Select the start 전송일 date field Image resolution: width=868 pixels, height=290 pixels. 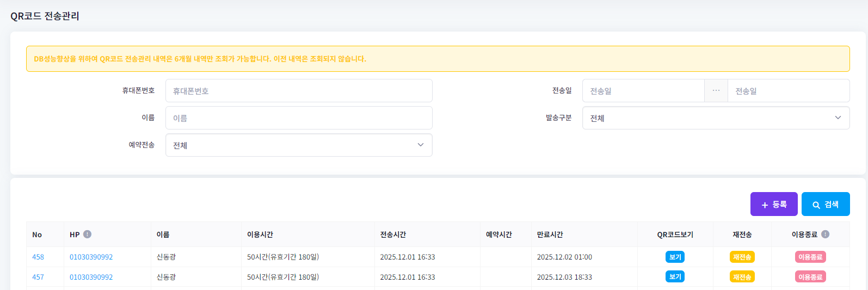click(643, 91)
